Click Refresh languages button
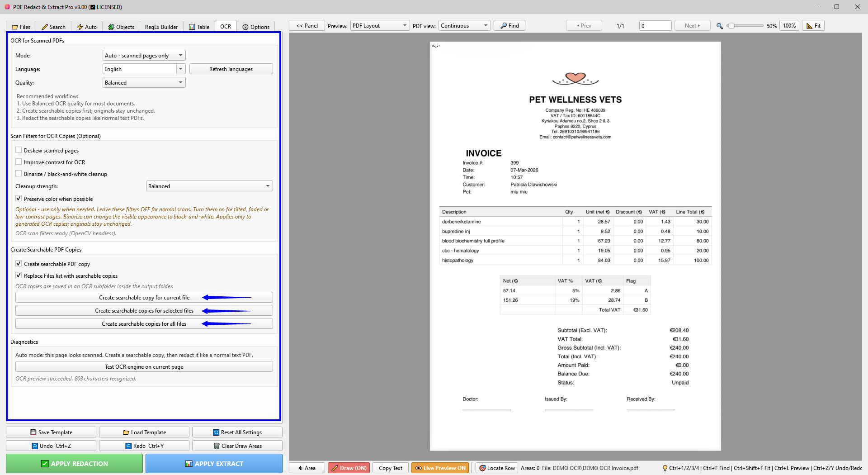Screen dimensions: 868x475 (x=231, y=69)
